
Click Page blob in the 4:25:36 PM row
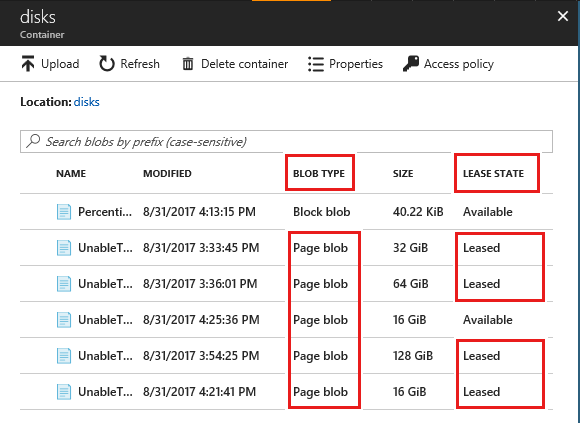pyautogui.click(x=320, y=320)
